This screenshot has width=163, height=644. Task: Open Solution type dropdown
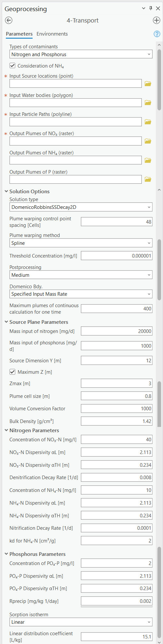coord(81,207)
